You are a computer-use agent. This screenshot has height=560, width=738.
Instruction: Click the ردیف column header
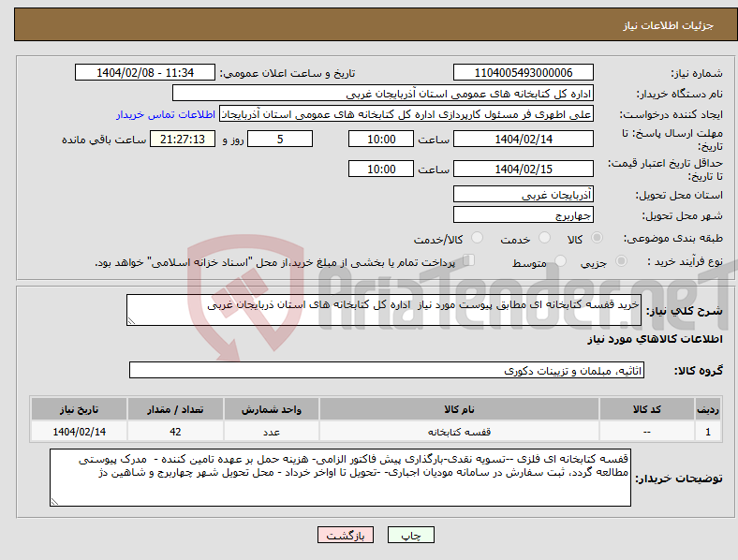tap(708, 409)
